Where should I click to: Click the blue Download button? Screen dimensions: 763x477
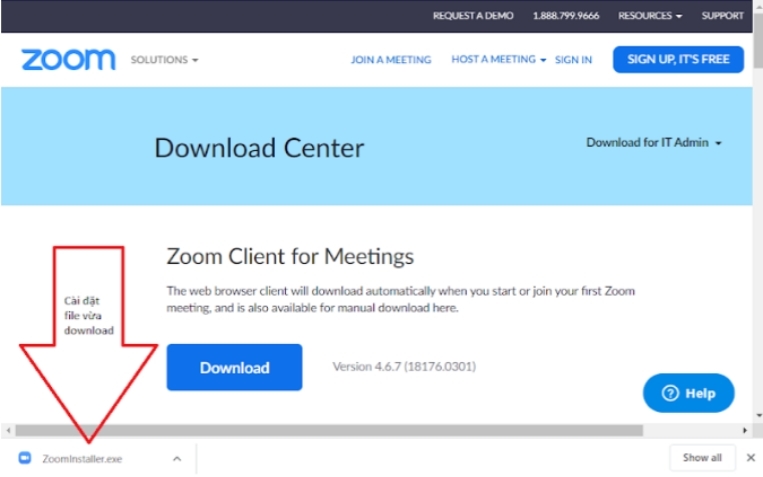coord(234,367)
